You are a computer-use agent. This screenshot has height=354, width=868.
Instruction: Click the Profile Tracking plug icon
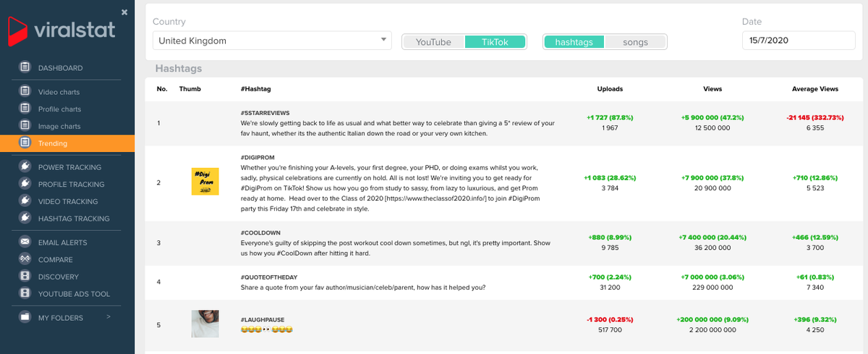coord(25,185)
